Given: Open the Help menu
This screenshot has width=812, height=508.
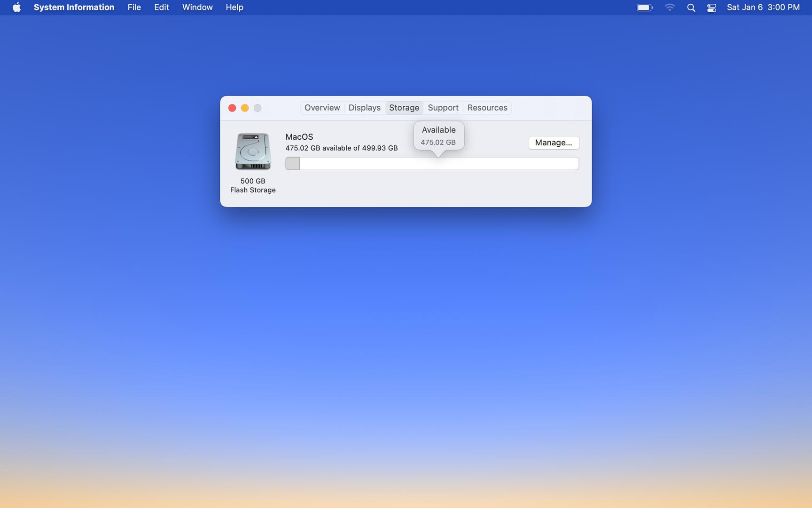Looking at the screenshot, I should pyautogui.click(x=234, y=8).
